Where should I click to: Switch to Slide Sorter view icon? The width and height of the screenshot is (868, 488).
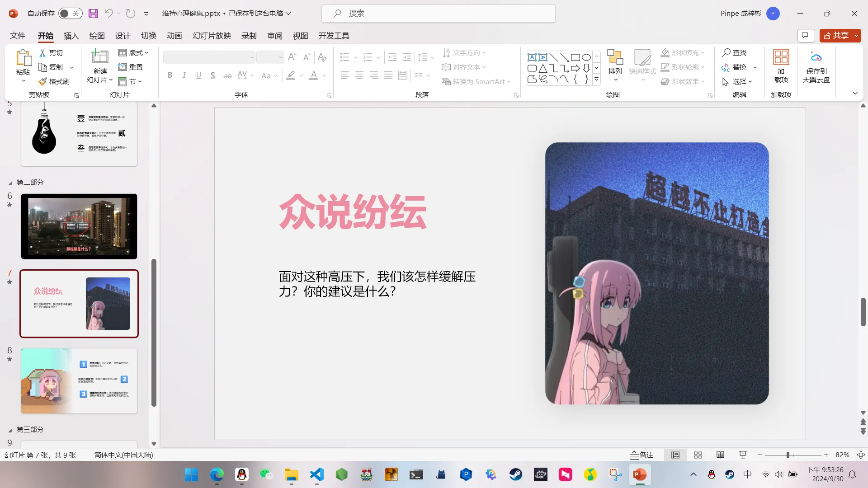698,455
